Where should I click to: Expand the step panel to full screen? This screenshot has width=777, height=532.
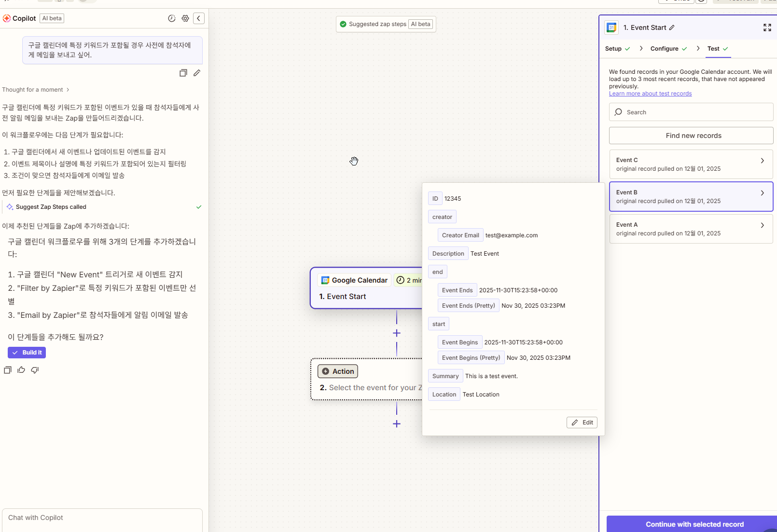click(x=767, y=27)
